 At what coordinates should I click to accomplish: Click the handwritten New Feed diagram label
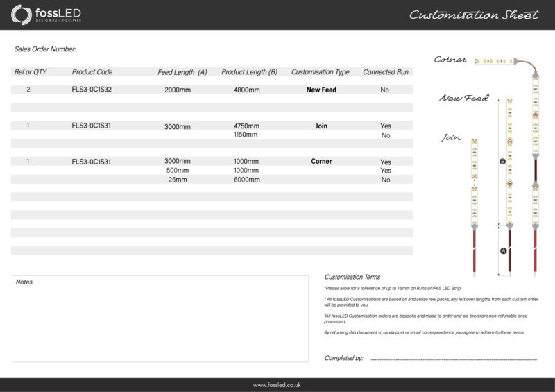463,98
